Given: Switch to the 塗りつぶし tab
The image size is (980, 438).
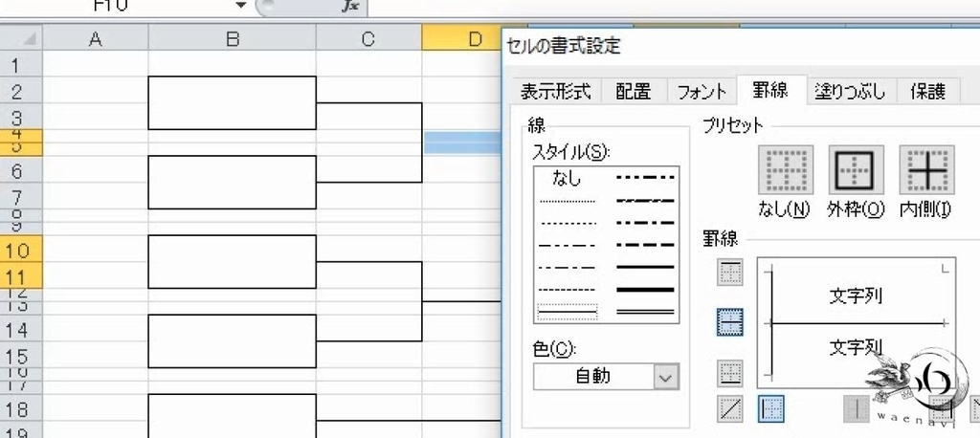Looking at the screenshot, I should coord(851,92).
